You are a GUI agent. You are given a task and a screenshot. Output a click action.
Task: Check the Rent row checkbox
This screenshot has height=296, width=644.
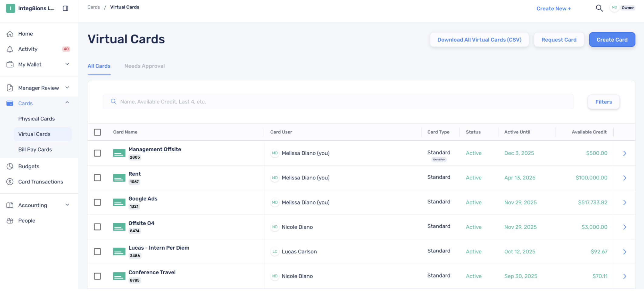[97, 178]
